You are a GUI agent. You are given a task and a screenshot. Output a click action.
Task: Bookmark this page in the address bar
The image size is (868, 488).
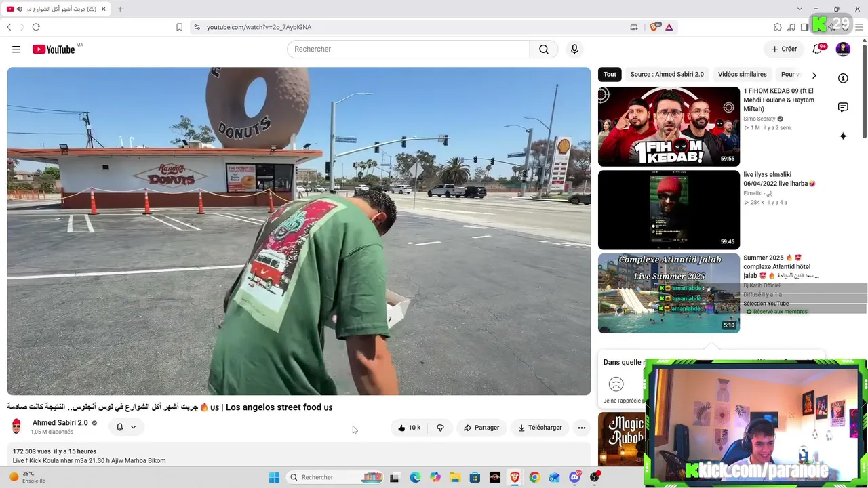(179, 27)
